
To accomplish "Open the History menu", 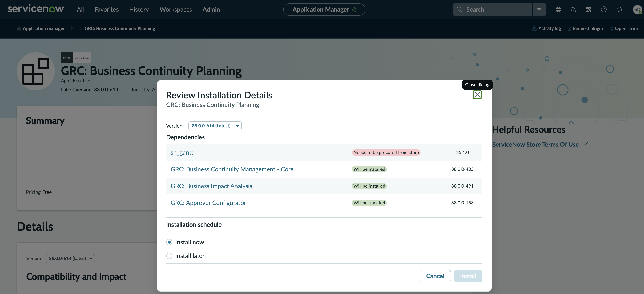I will [x=139, y=10].
